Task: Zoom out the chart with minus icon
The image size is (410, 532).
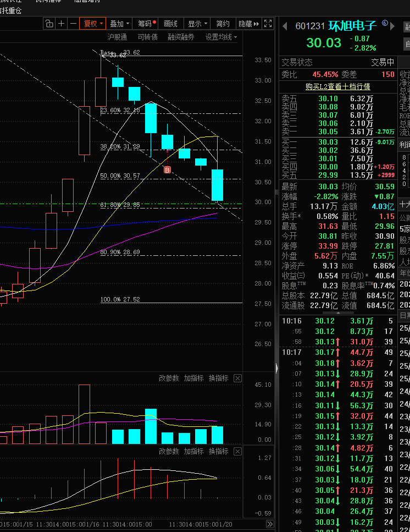Action: click(x=73, y=24)
